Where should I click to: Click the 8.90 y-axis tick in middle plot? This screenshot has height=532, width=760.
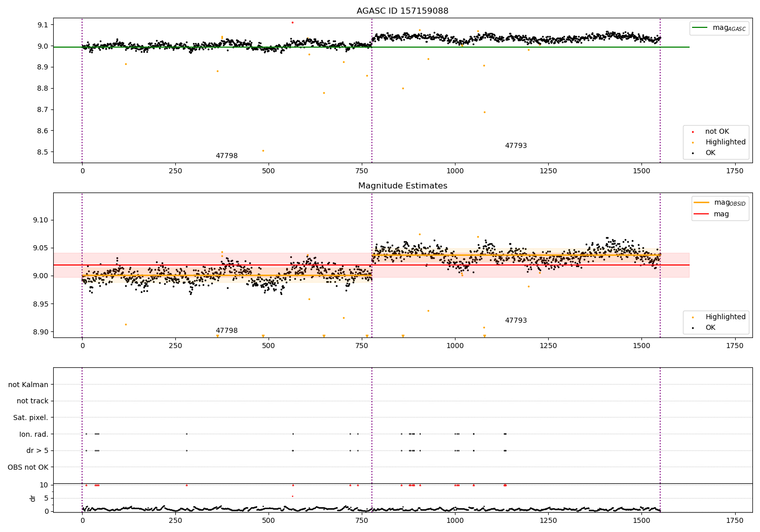coord(41,332)
